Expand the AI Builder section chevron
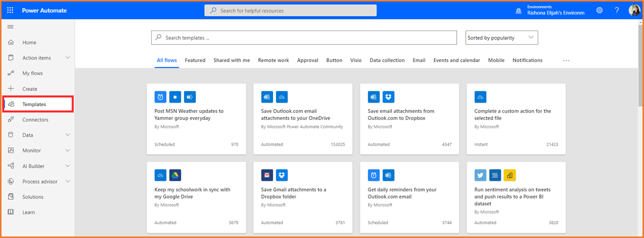 68,166
